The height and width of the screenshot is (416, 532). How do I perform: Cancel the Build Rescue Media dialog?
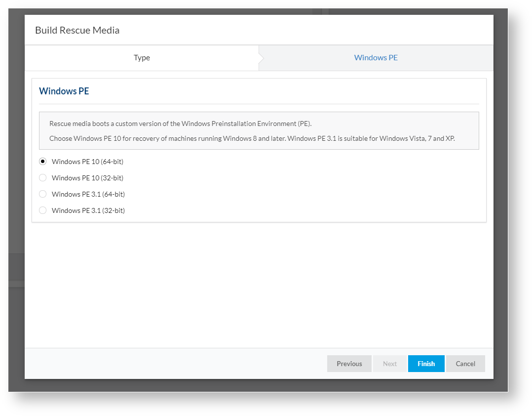(465, 364)
